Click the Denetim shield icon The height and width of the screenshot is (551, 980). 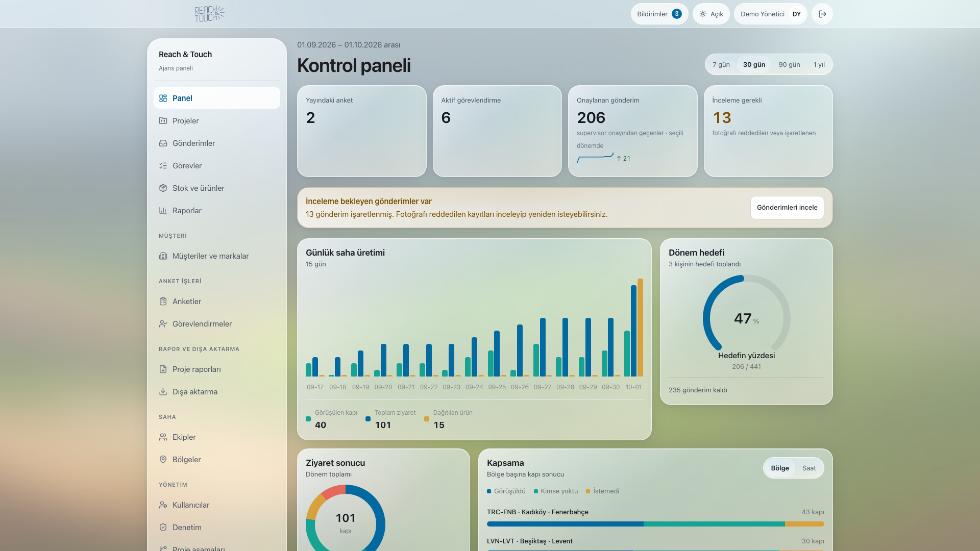coord(163,527)
